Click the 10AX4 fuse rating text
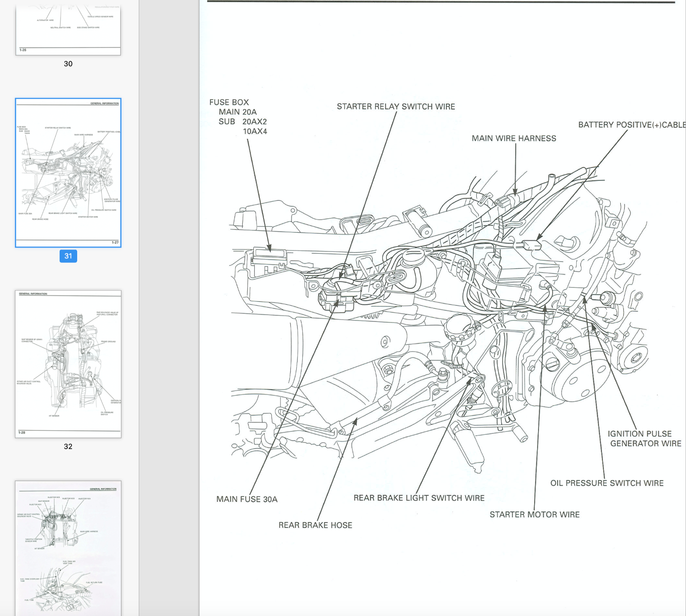This screenshot has height=616, width=686. point(255,132)
